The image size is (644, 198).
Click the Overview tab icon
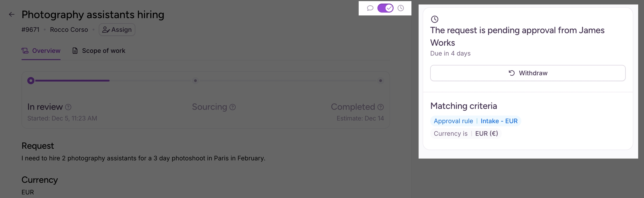click(25, 51)
